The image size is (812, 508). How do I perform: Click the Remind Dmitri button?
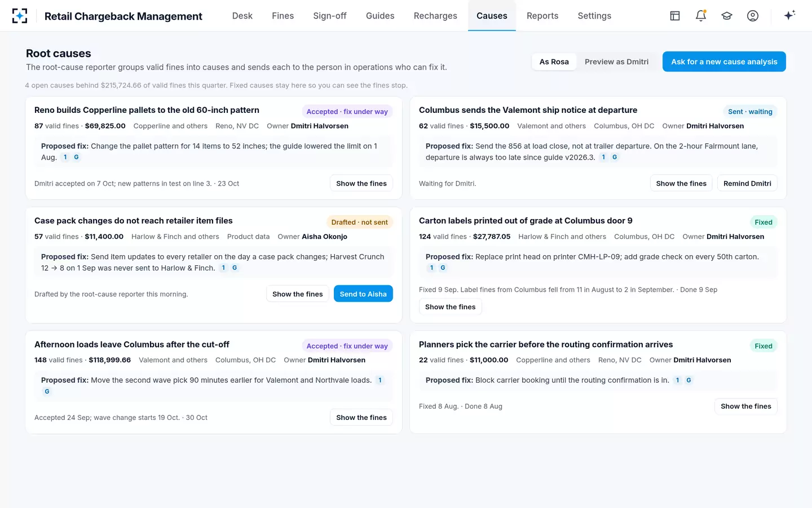(x=747, y=183)
